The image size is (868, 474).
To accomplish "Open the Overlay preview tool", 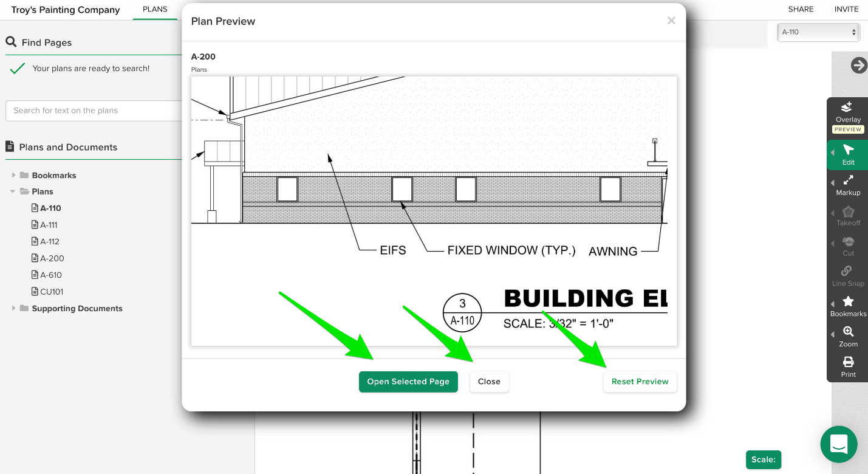I will (x=848, y=115).
